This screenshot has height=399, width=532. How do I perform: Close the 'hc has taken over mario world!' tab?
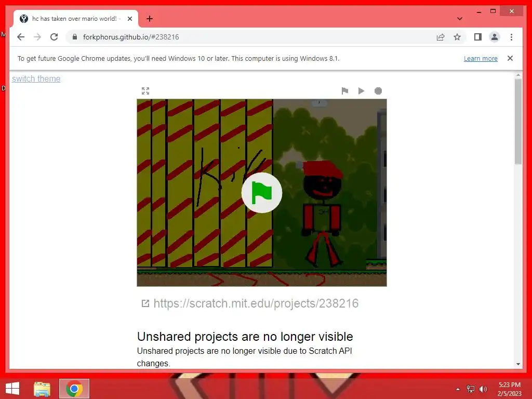(130, 19)
